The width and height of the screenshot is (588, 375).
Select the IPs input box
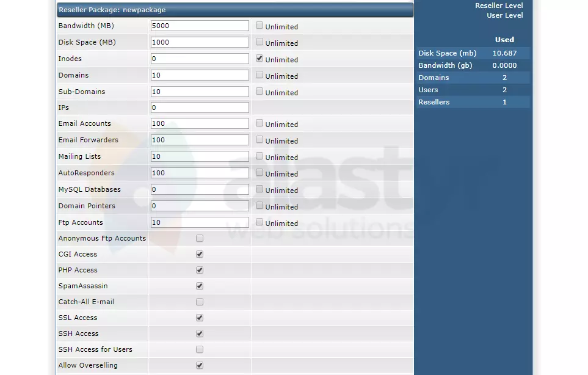[200, 107]
